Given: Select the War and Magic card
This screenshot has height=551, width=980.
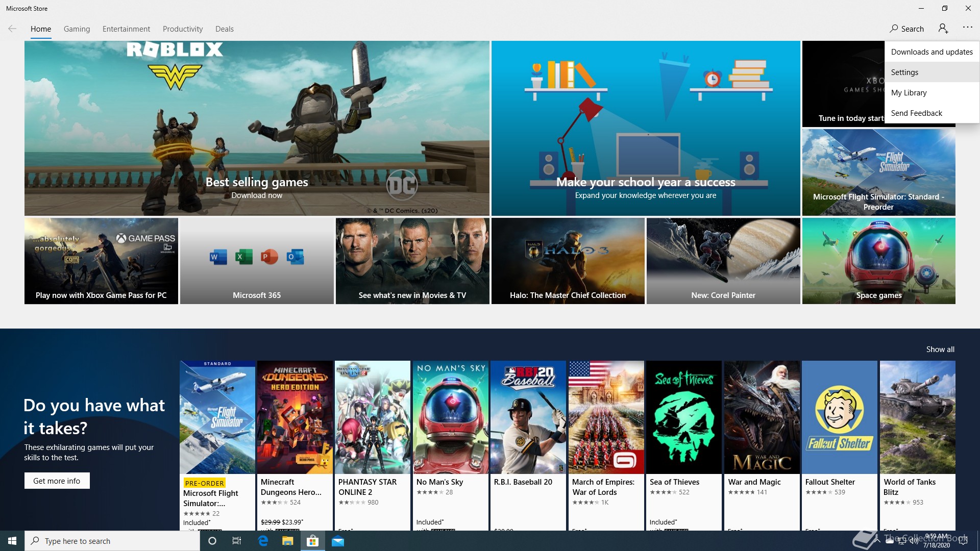Looking at the screenshot, I should pyautogui.click(x=762, y=445).
